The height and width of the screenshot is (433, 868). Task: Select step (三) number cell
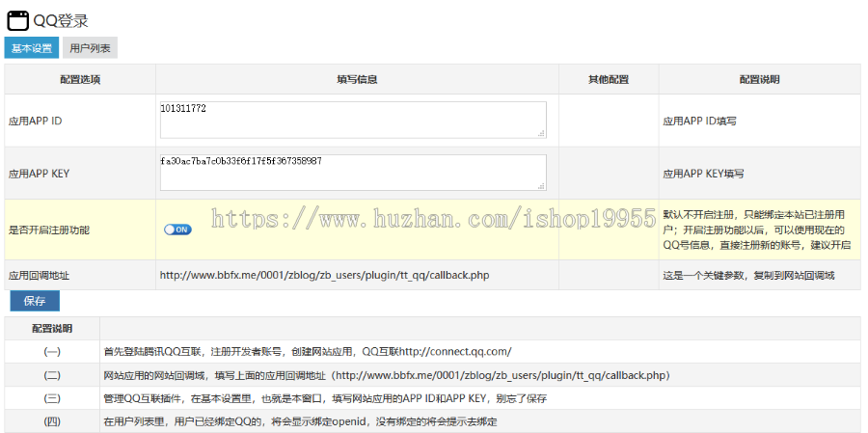coord(52,398)
